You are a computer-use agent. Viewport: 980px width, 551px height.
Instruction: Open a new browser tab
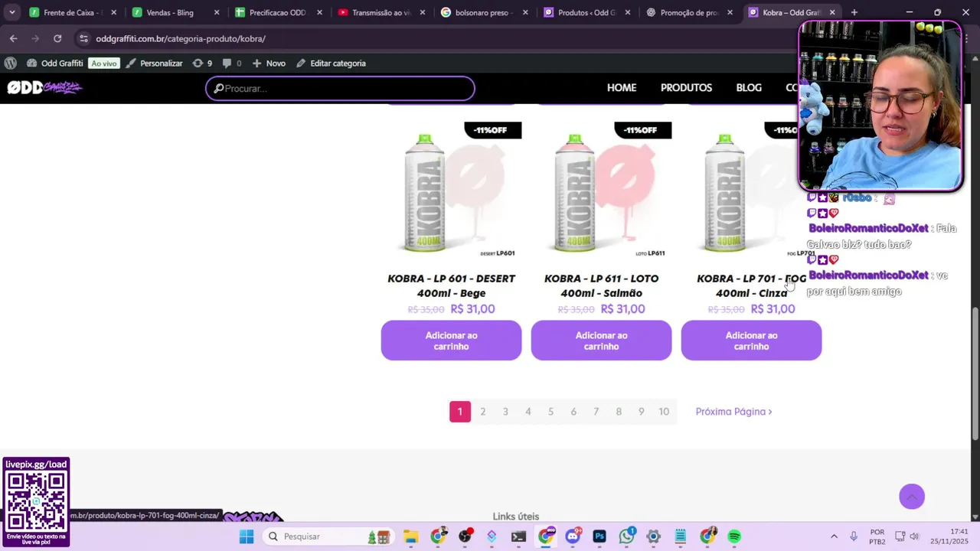click(x=854, y=12)
